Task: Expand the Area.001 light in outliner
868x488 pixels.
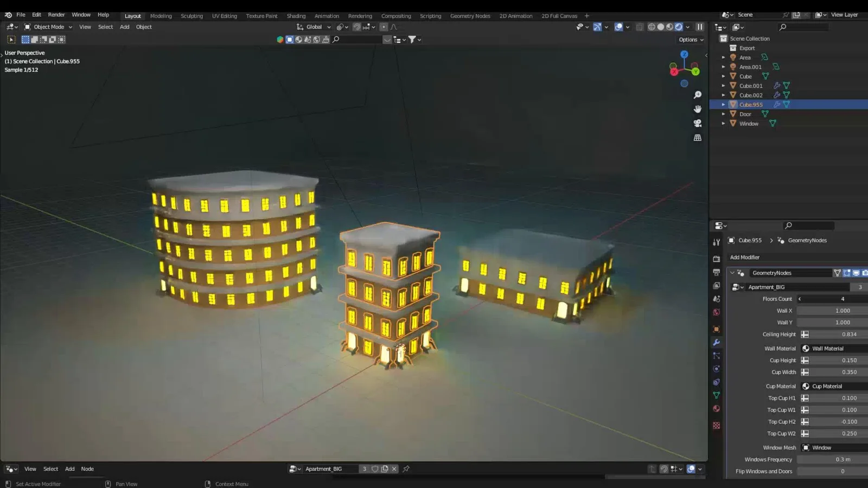Action: [x=723, y=67]
